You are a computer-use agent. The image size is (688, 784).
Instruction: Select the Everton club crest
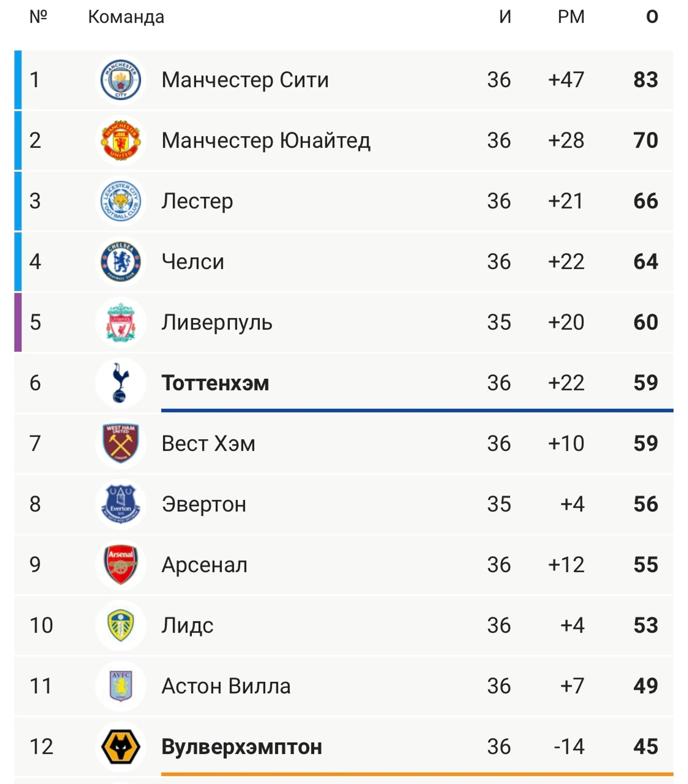(x=121, y=504)
